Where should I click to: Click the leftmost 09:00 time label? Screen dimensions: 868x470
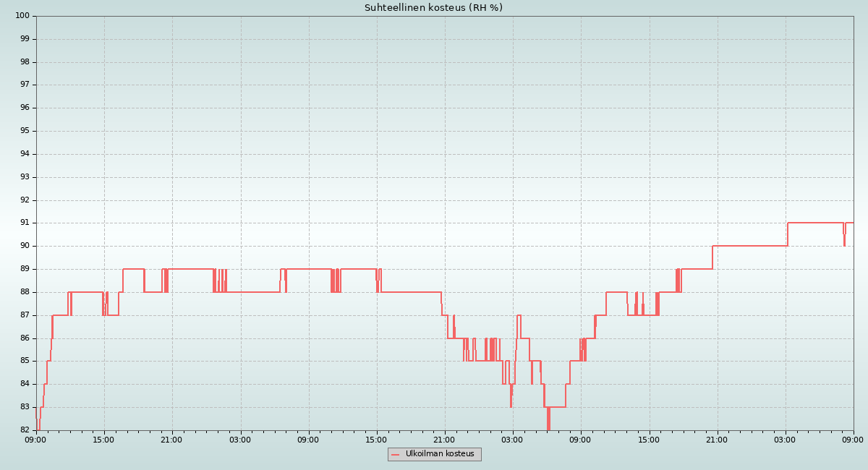[35, 440]
